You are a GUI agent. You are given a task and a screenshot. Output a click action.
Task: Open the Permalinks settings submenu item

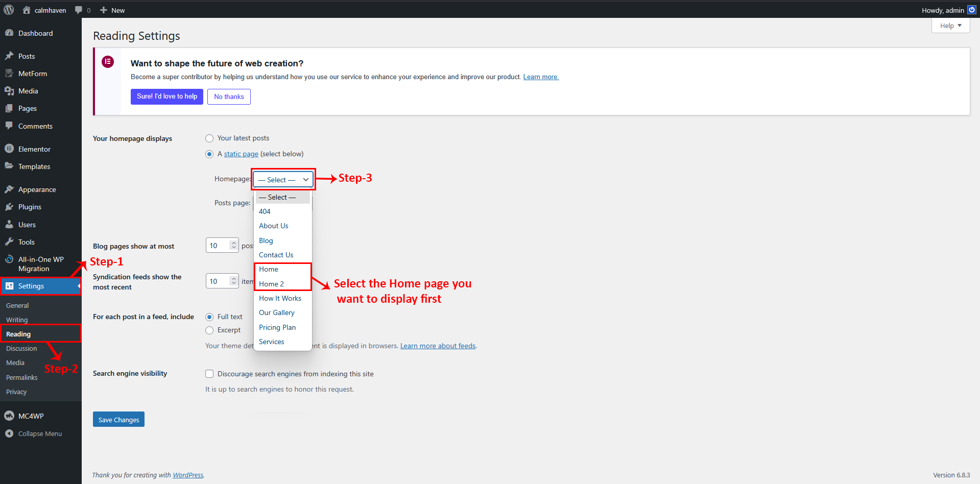[21, 377]
